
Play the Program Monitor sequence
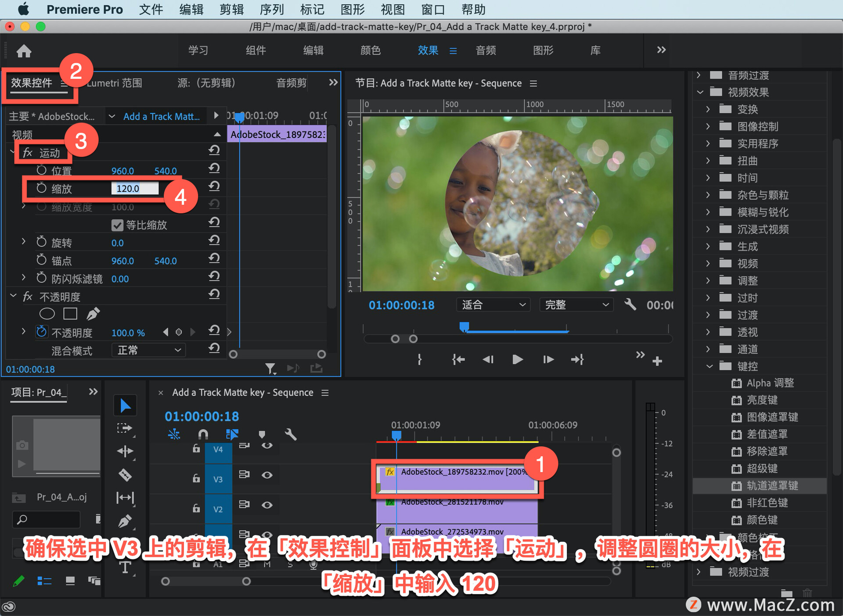point(518,359)
